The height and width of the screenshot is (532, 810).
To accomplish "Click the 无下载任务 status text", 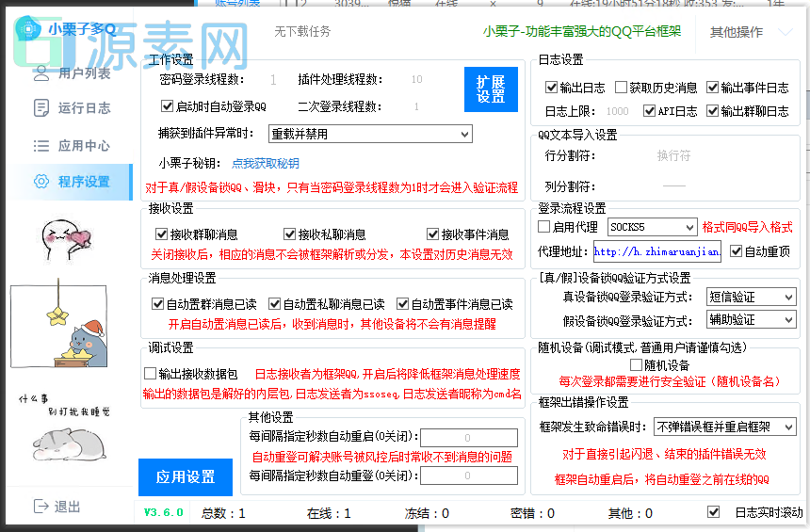I will (x=302, y=31).
